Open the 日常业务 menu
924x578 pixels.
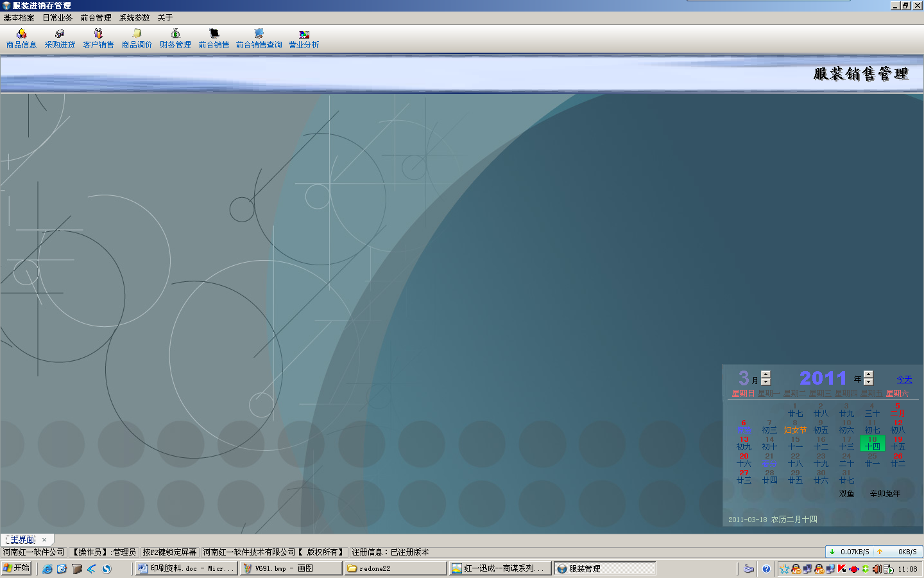pos(58,18)
